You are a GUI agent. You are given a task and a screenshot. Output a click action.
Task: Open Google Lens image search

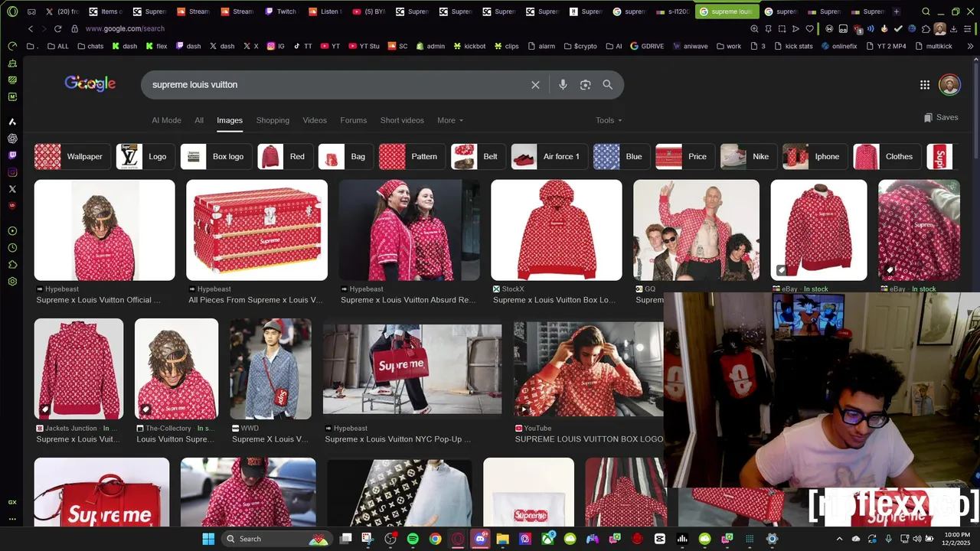(x=586, y=85)
